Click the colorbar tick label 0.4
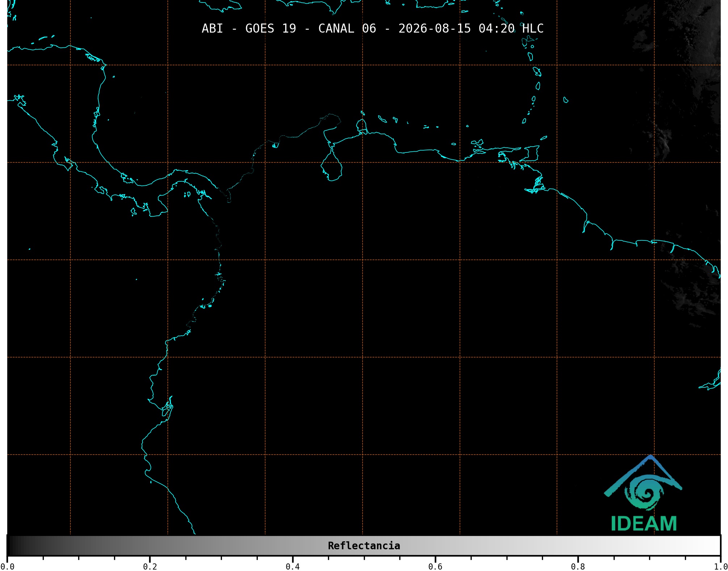The width and height of the screenshot is (728, 571). click(293, 567)
